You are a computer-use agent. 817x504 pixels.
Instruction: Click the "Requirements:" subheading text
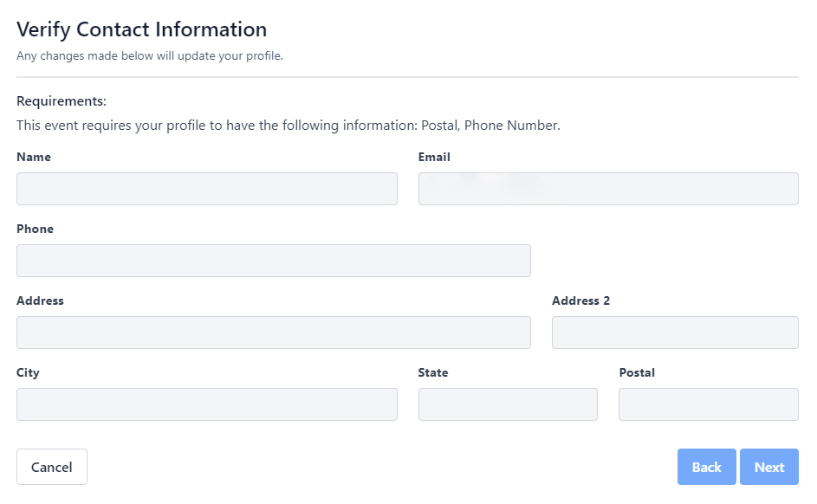62,101
